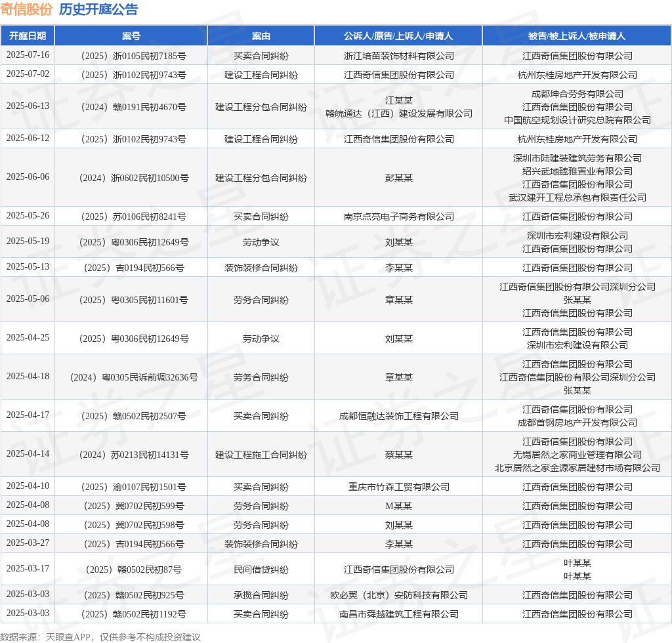Select defendant "无锡居然之家商业管理有限公司"
The height and width of the screenshot is (643, 672).
(577, 455)
